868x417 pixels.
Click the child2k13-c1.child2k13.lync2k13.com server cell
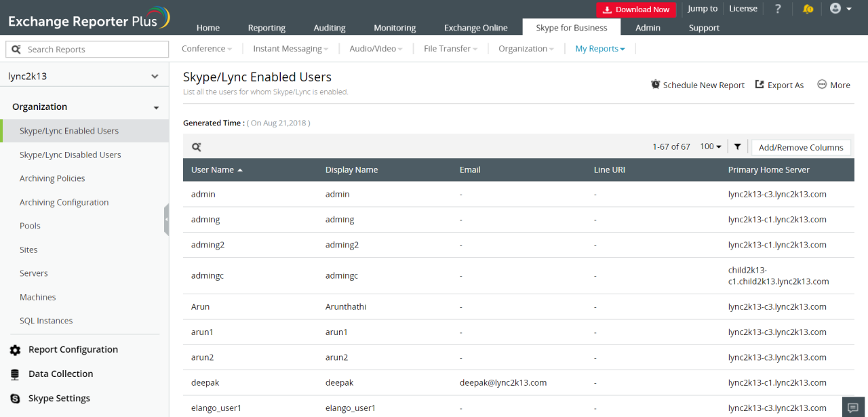(778, 275)
